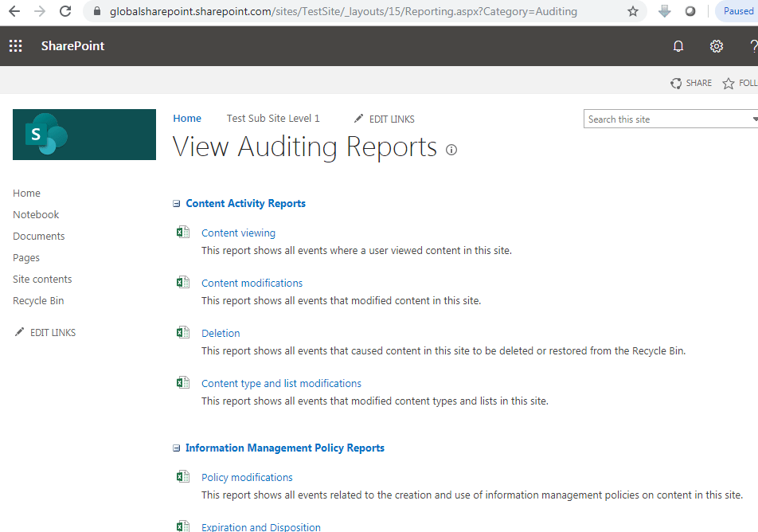
Task: Open Site contents from the left sidebar
Action: point(42,279)
